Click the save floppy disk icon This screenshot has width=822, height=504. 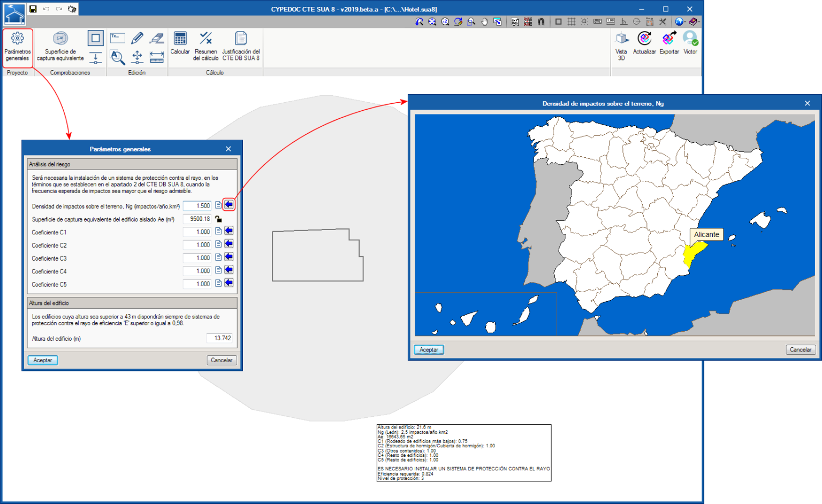point(33,9)
